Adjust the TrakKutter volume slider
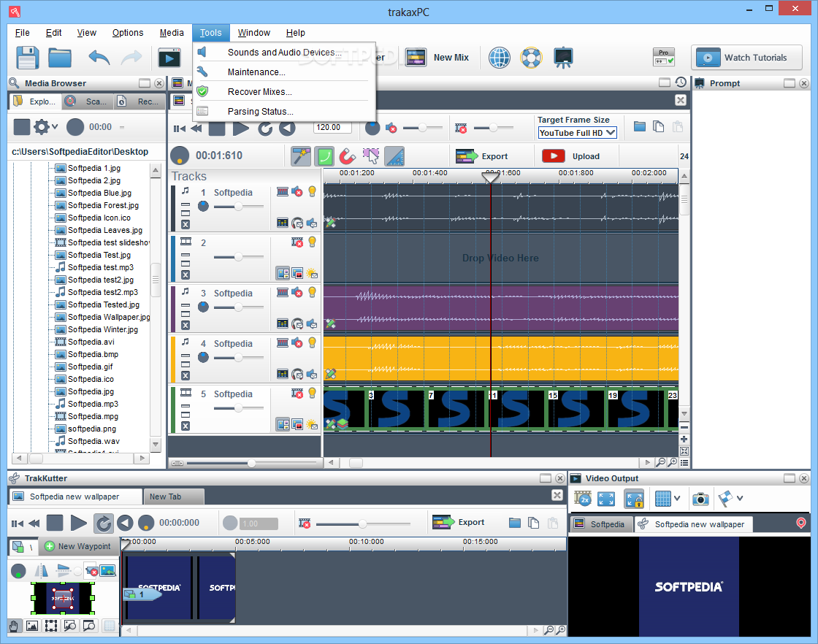 click(363, 523)
